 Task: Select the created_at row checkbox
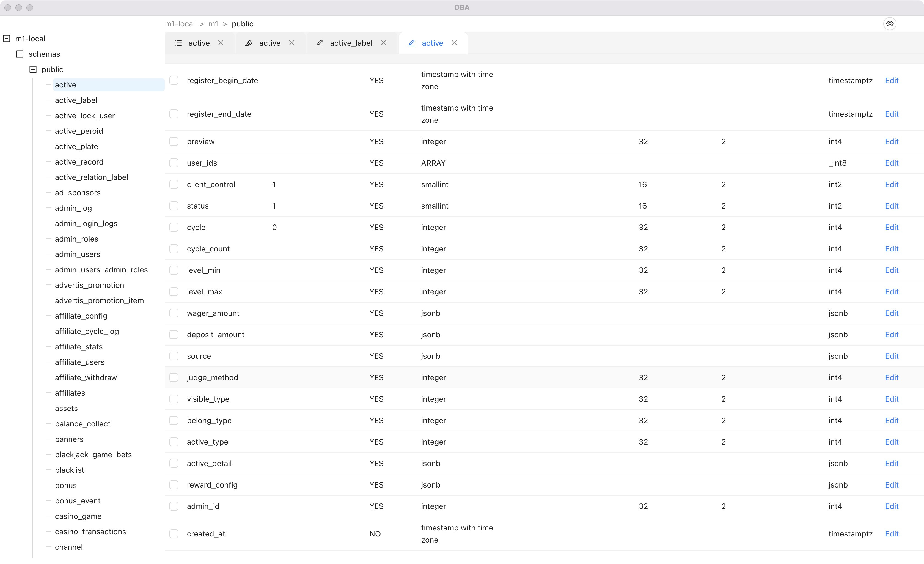pyautogui.click(x=174, y=534)
